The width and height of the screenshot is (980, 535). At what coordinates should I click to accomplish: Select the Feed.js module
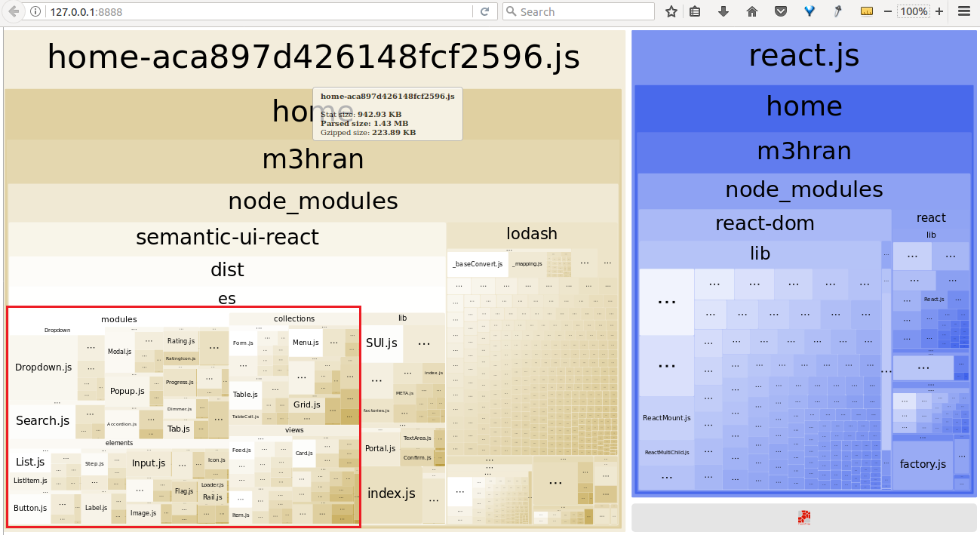[x=241, y=450]
